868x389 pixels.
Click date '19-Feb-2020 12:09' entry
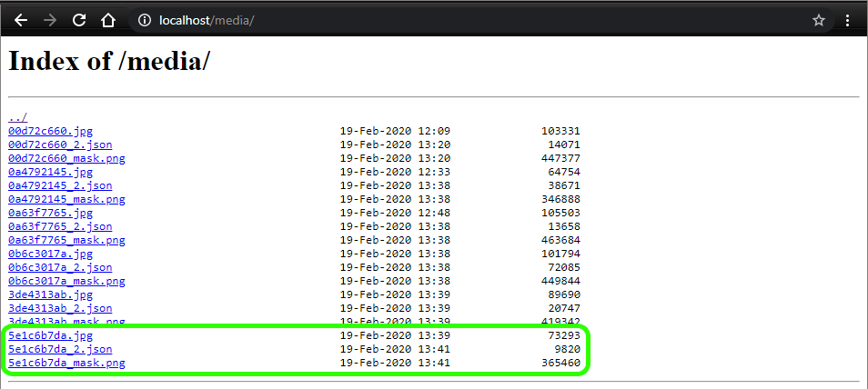click(395, 131)
